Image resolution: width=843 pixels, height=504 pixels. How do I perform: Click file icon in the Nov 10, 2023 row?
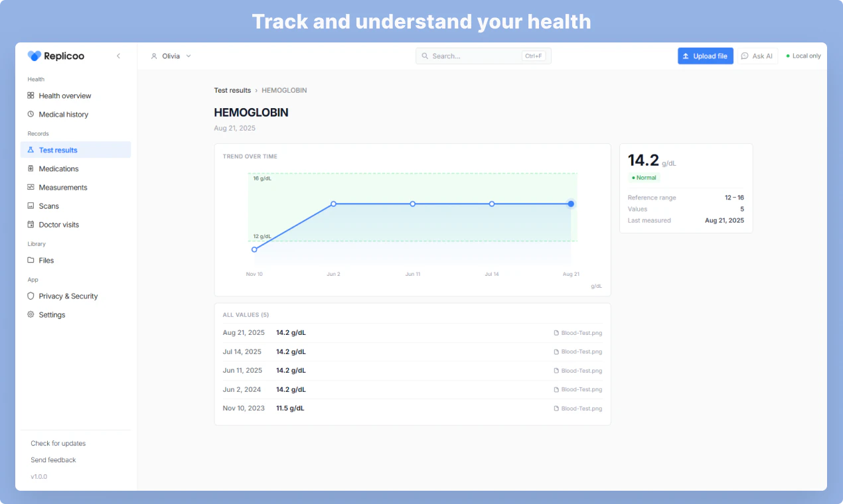(556, 409)
